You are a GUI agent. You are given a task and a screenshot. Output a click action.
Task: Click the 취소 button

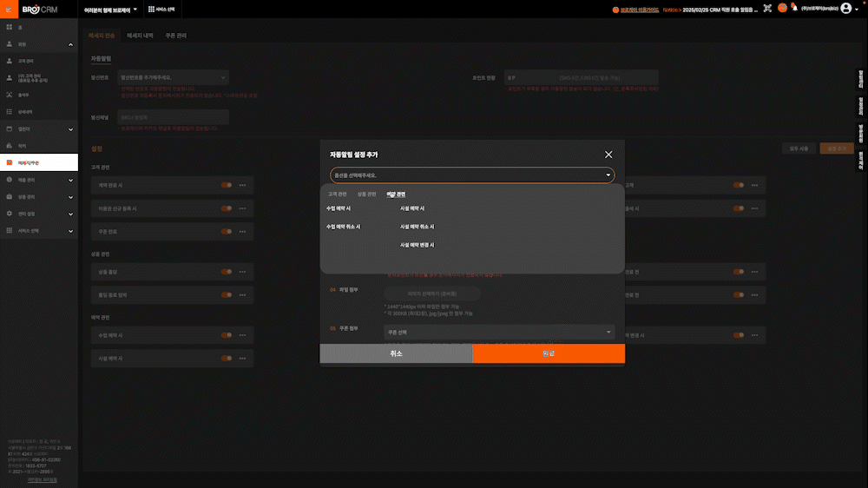point(396,353)
